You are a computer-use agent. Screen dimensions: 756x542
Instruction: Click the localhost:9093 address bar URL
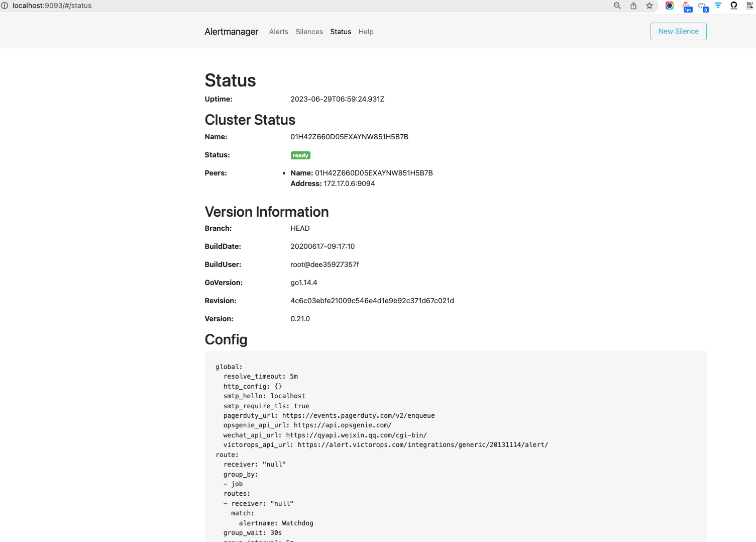pyautogui.click(x=52, y=6)
